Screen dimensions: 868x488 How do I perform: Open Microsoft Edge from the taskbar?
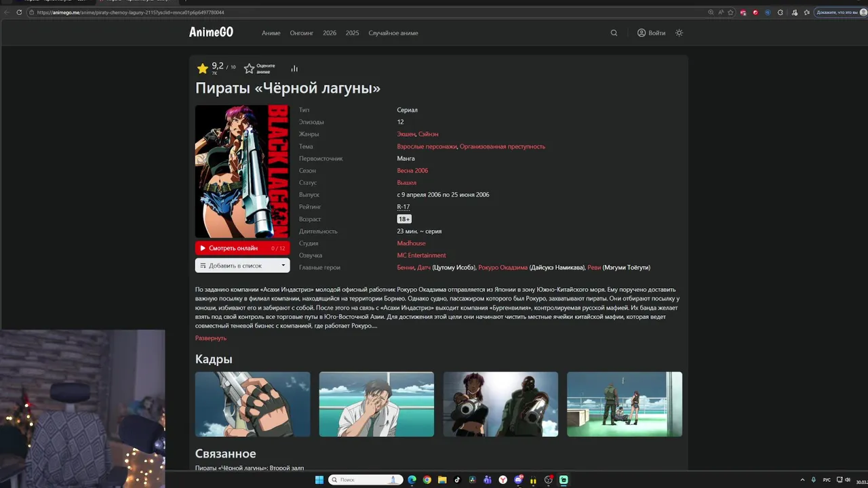coord(412,480)
